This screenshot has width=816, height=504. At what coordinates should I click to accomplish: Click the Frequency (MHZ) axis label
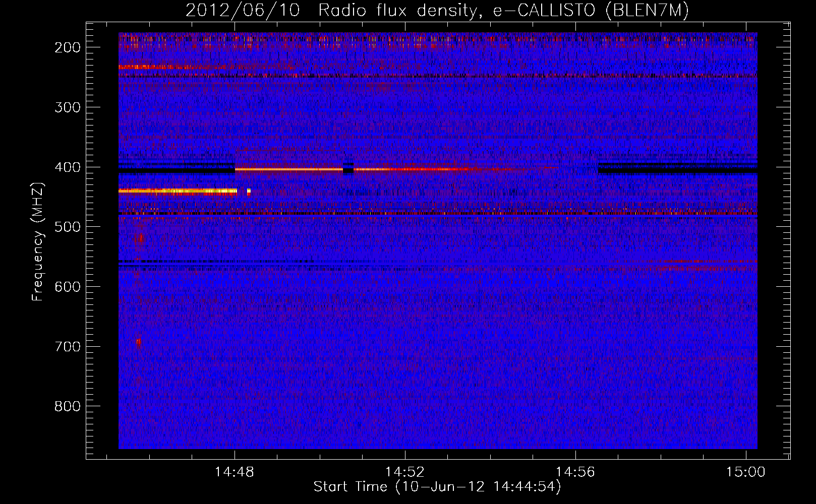coord(38,241)
